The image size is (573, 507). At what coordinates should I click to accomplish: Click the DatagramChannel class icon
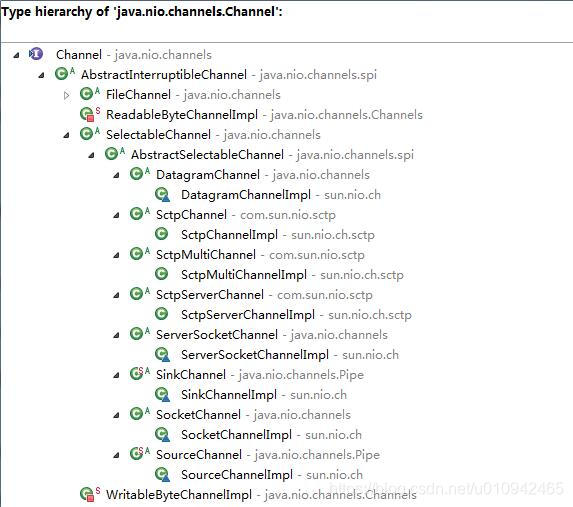click(x=140, y=174)
